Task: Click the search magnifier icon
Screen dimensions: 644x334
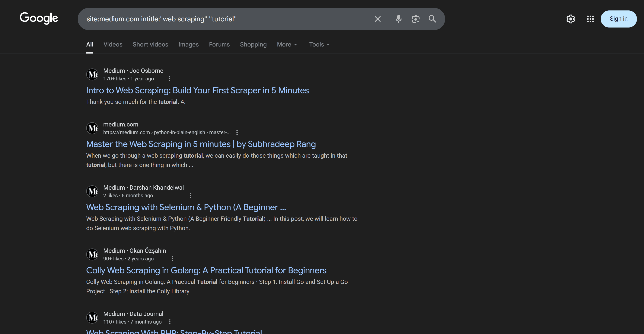Action: point(432,19)
